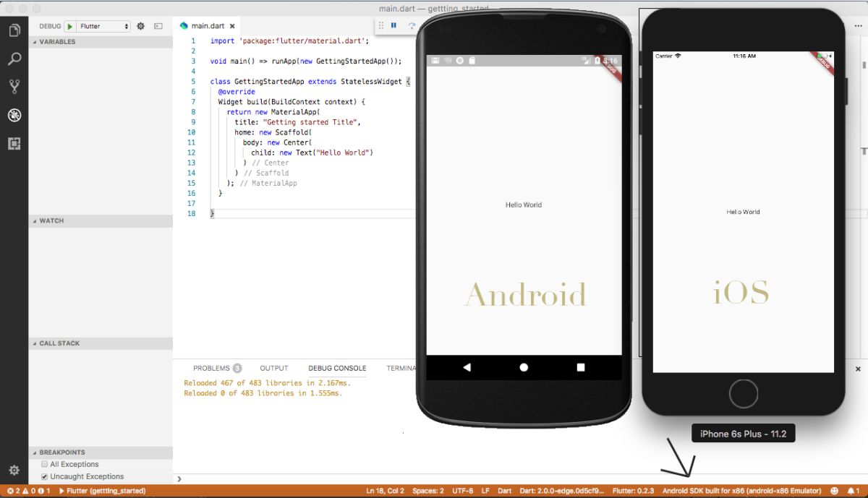The image size is (868, 498).
Task: Click 'Reloaded 0 of 483 libraries' console line
Action: (263, 393)
